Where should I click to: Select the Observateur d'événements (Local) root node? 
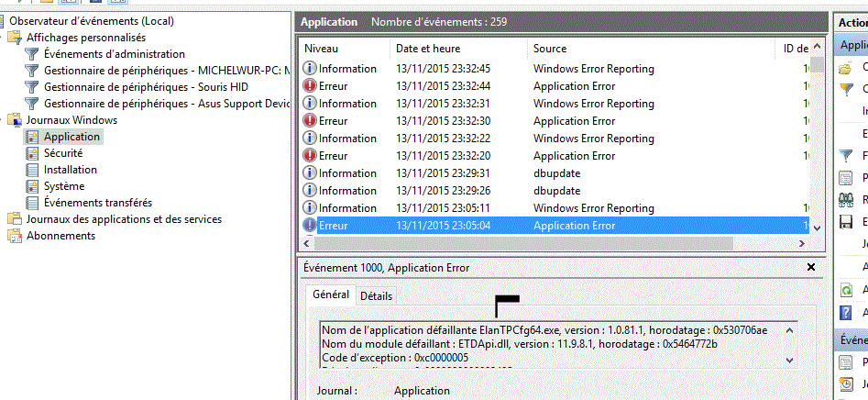(x=92, y=21)
